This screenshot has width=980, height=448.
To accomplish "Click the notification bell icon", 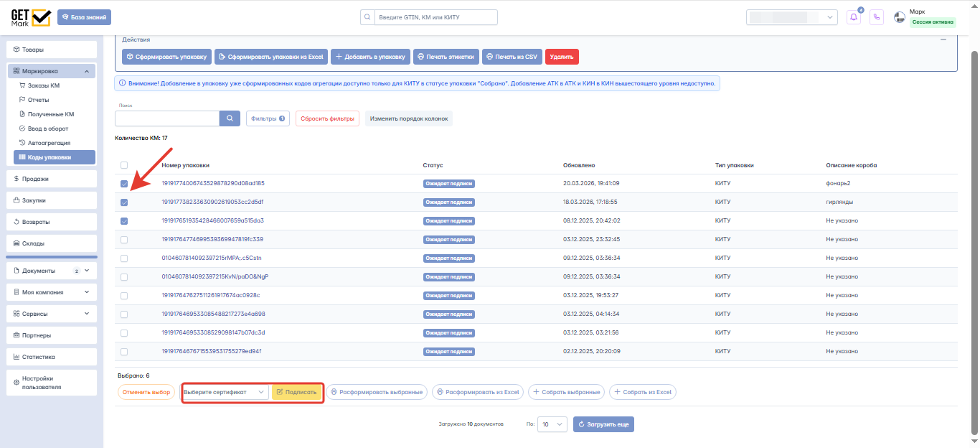I will point(854,17).
